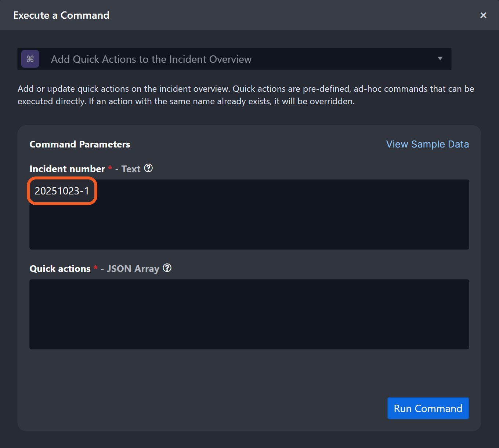Open the View Sample Data link

pos(427,144)
